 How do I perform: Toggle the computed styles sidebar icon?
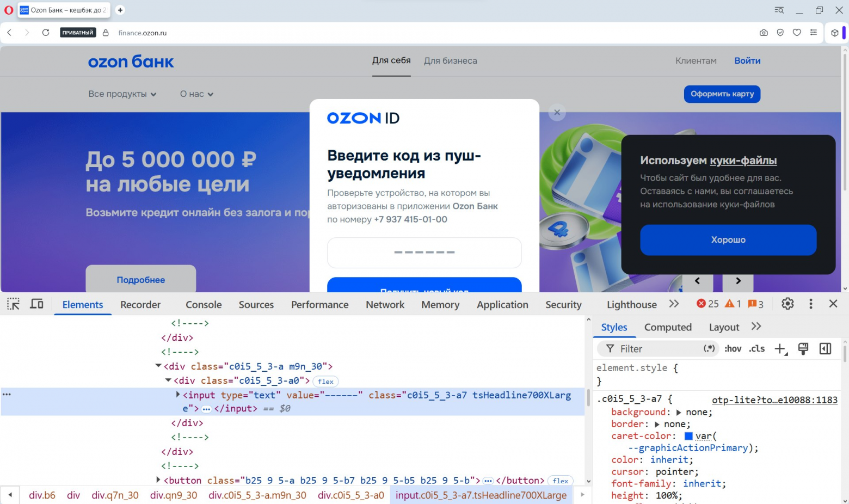(x=825, y=349)
